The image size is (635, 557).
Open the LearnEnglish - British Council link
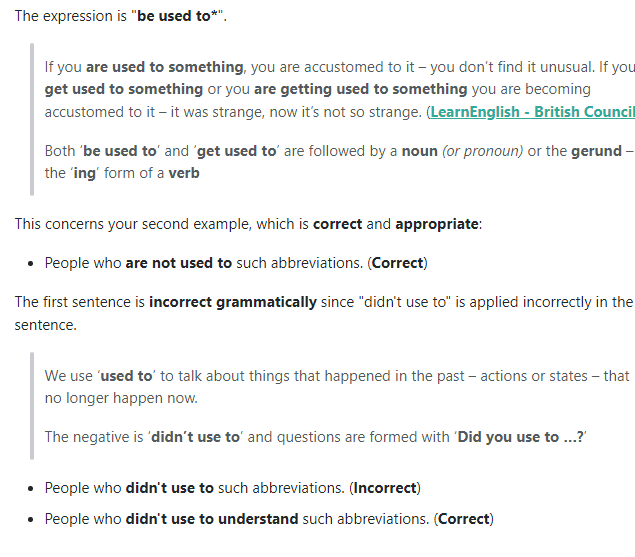pyautogui.click(x=533, y=112)
